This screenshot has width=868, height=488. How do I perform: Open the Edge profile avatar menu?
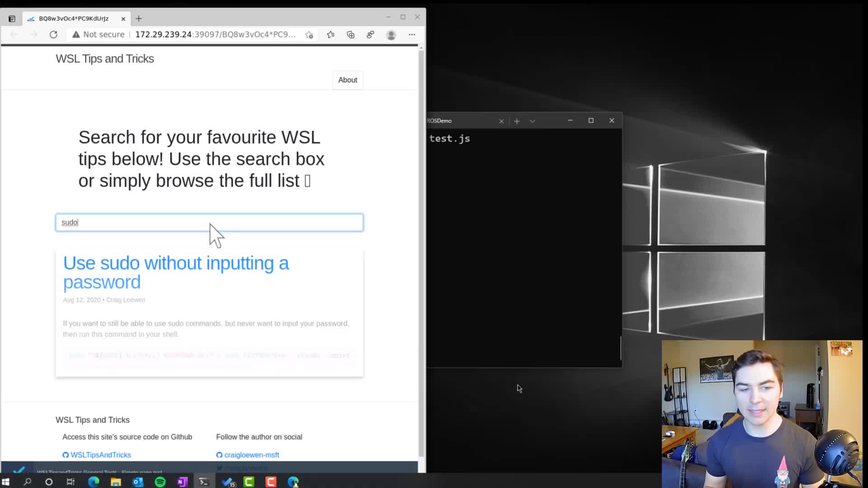pos(391,34)
